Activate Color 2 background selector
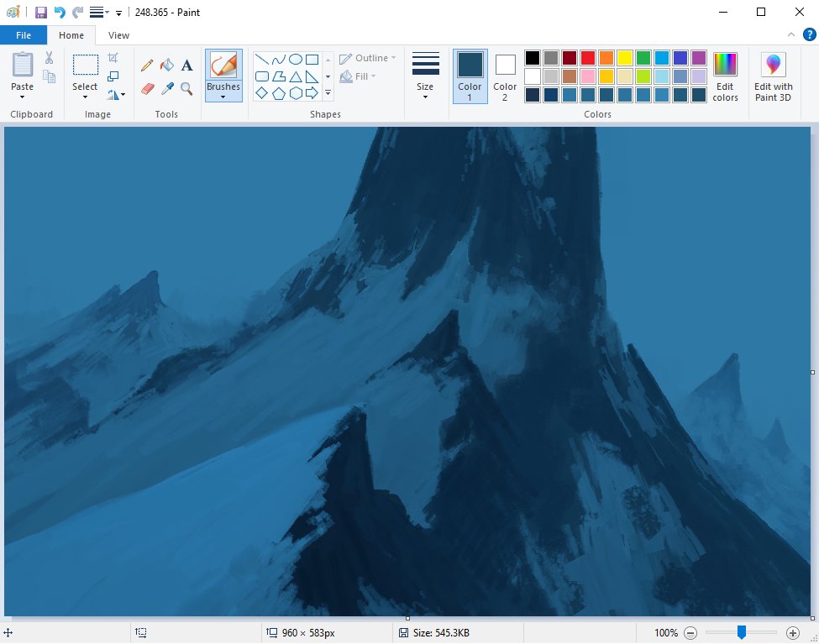Viewport: 819px width, 644px height. click(x=505, y=76)
